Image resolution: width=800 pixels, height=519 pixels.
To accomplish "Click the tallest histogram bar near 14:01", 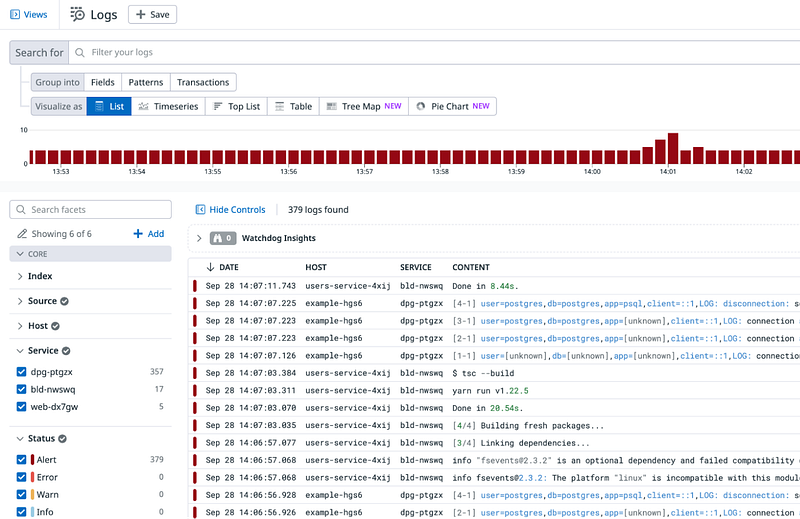I will (x=673, y=149).
